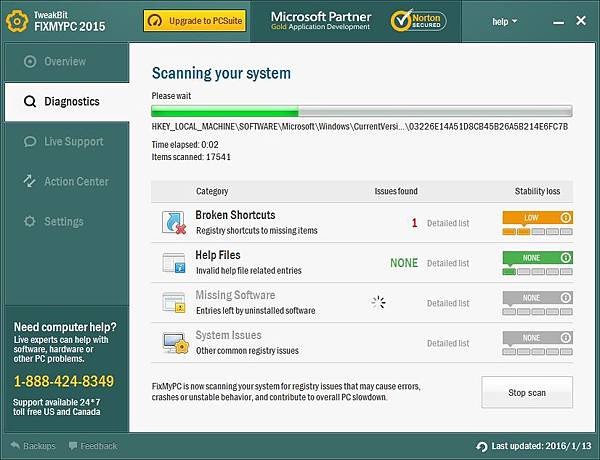Click the green NONE issues text
Viewport: 600px width, 460px height.
coord(404,263)
